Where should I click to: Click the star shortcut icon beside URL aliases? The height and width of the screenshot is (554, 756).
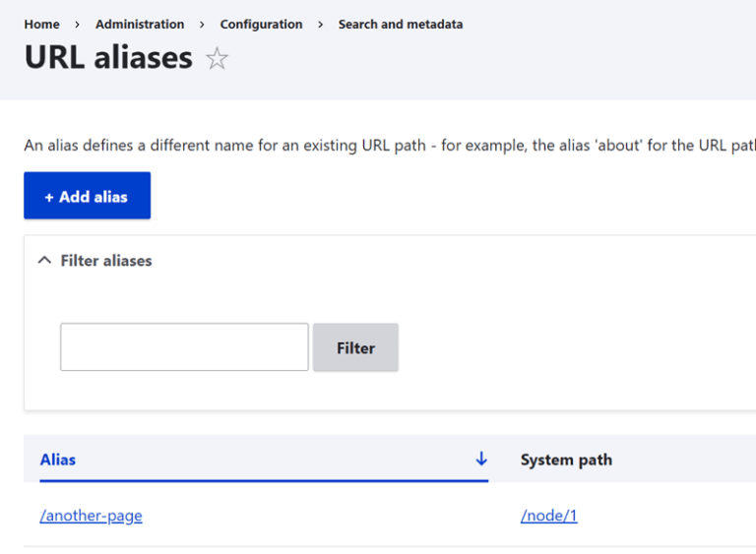[217, 59]
